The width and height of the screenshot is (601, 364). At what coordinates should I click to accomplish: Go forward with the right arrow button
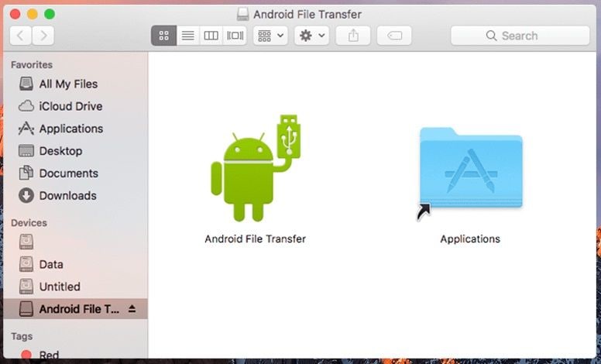[43, 36]
